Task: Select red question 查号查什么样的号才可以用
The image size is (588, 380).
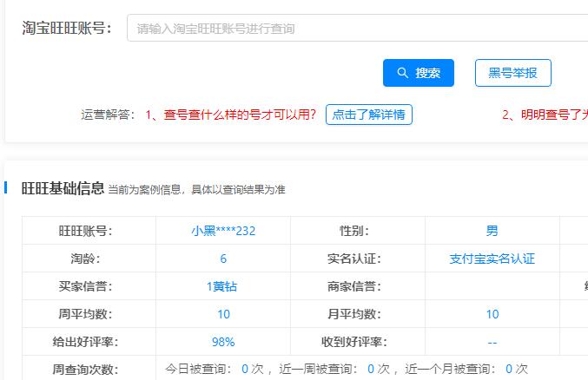Action: pyautogui.click(x=231, y=115)
